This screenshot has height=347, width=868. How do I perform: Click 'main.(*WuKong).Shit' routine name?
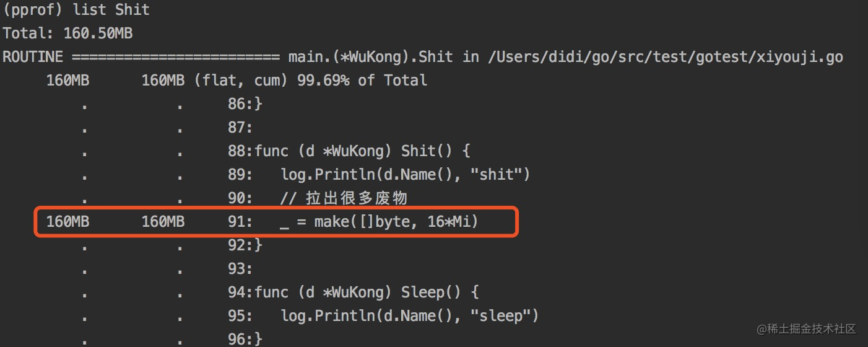[x=371, y=57]
